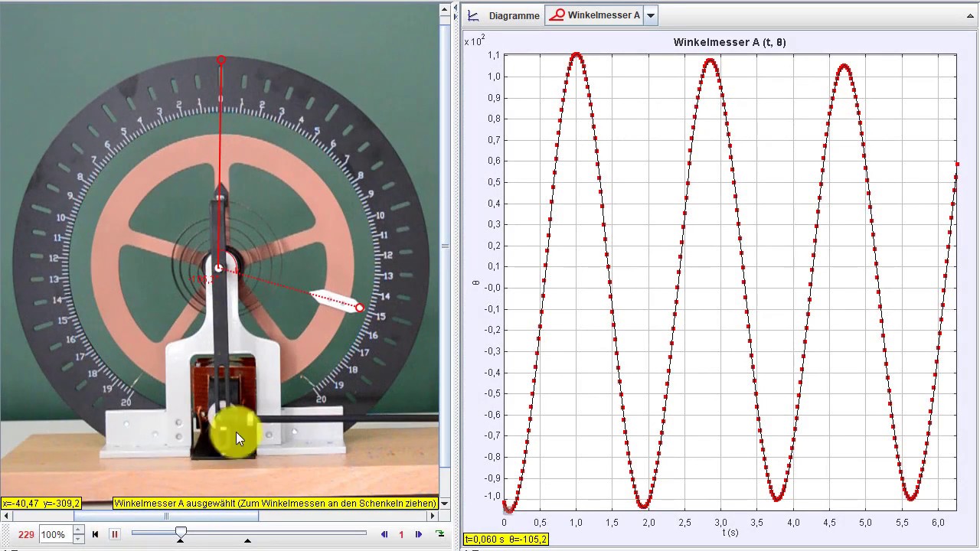Click the Winkelmesser A plot title
This screenshot has height=551, width=980.
click(730, 42)
